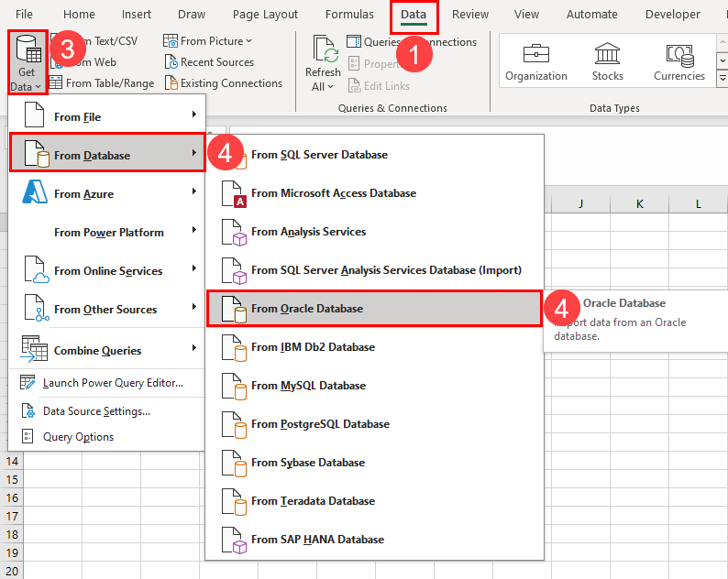Expand the From Azure submenu

point(106,192)
